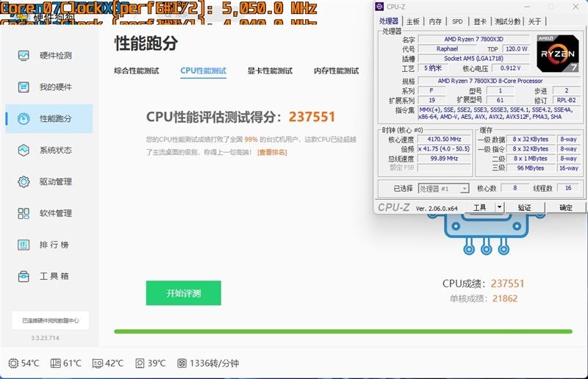588x379 pixels.
Task: Click the CPU-Z title bar app icon
Action: [x=379, y=7]
